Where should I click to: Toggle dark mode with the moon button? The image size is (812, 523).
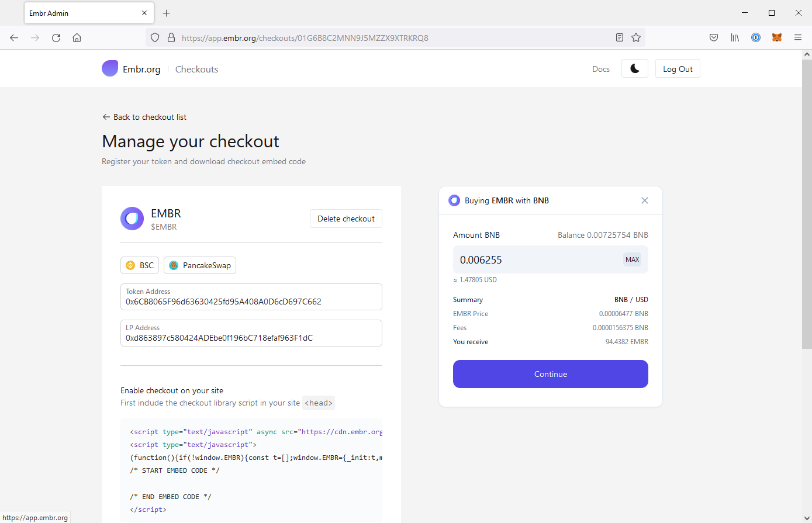[x=635, y=68]
